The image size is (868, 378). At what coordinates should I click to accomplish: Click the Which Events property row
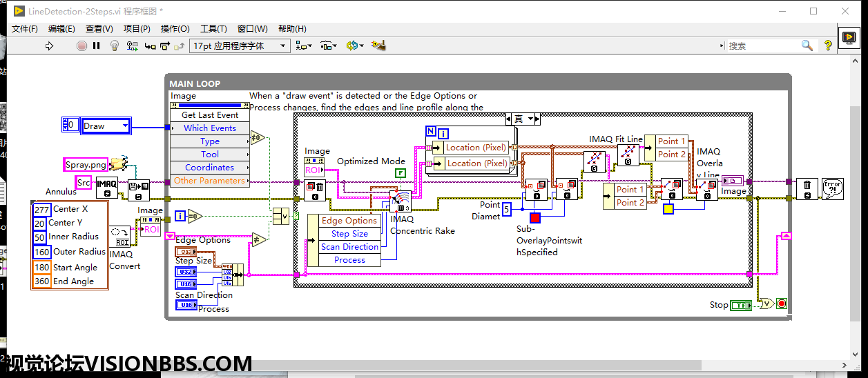point(209,128)
